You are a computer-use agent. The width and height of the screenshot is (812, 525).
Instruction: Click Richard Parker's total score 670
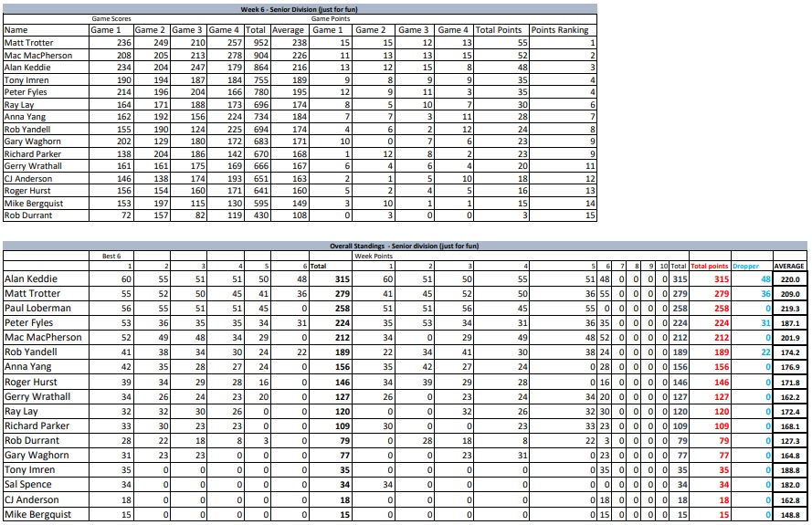(x=261, y=153)
